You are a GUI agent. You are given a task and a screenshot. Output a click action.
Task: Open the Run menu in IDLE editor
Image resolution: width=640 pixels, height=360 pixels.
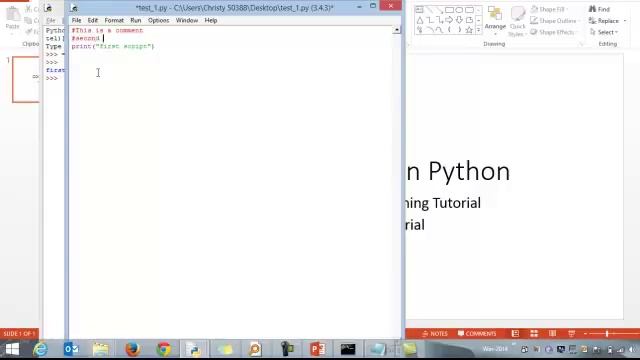[x=136, y=20]
